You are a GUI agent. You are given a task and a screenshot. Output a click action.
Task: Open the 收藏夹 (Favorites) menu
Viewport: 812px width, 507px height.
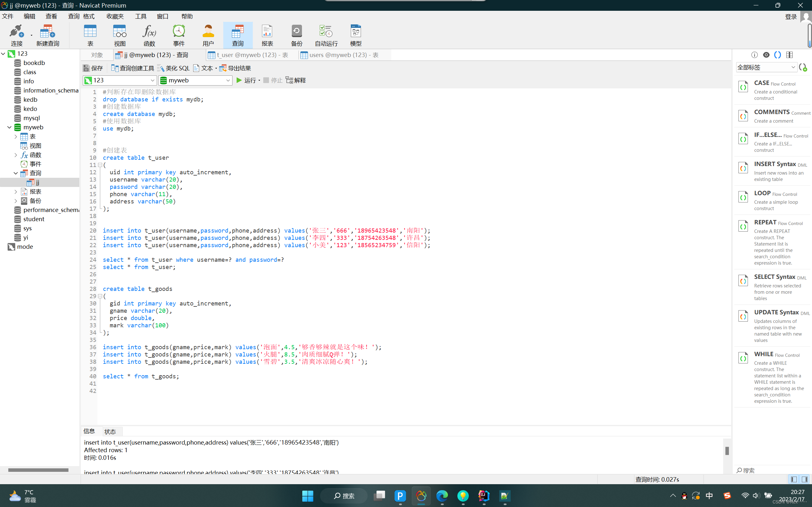coord(115,16)
